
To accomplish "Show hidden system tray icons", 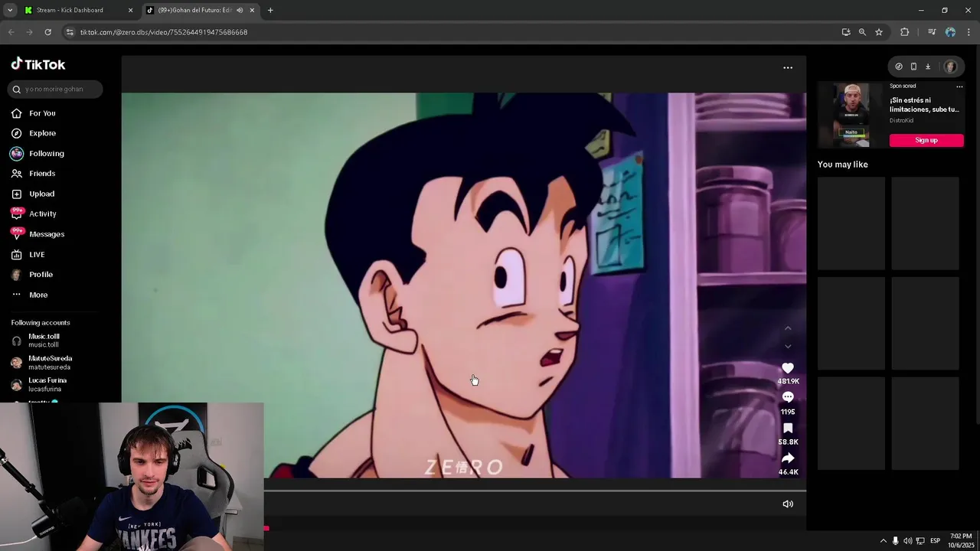I will (x=883, y=540).
